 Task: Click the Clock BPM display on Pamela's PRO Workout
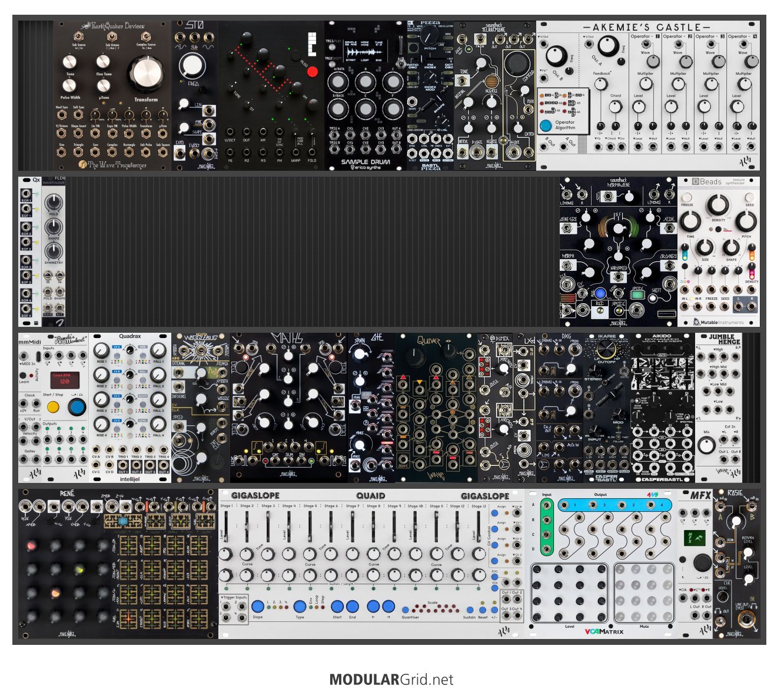[64, 379]
